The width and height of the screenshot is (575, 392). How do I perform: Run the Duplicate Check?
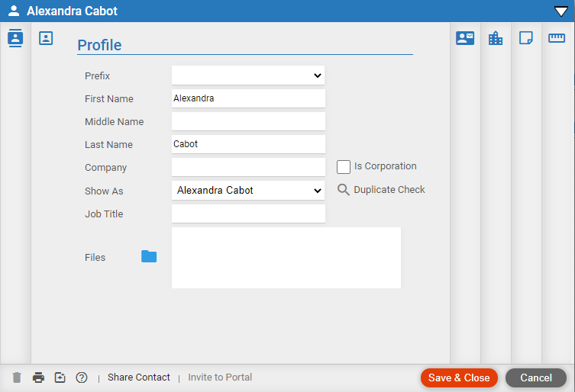click(381, 190)
